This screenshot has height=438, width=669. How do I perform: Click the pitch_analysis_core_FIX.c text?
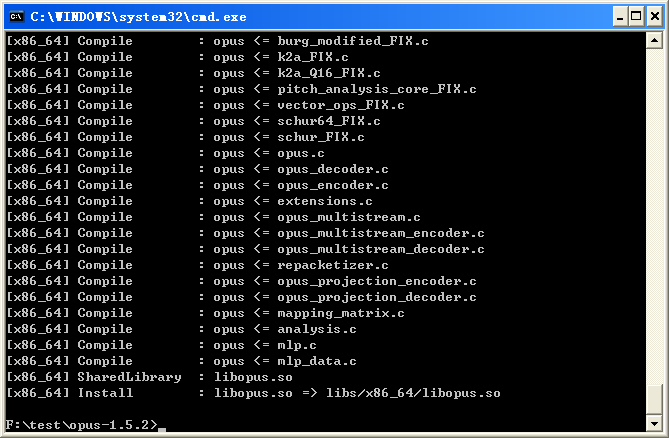point(377,89)
